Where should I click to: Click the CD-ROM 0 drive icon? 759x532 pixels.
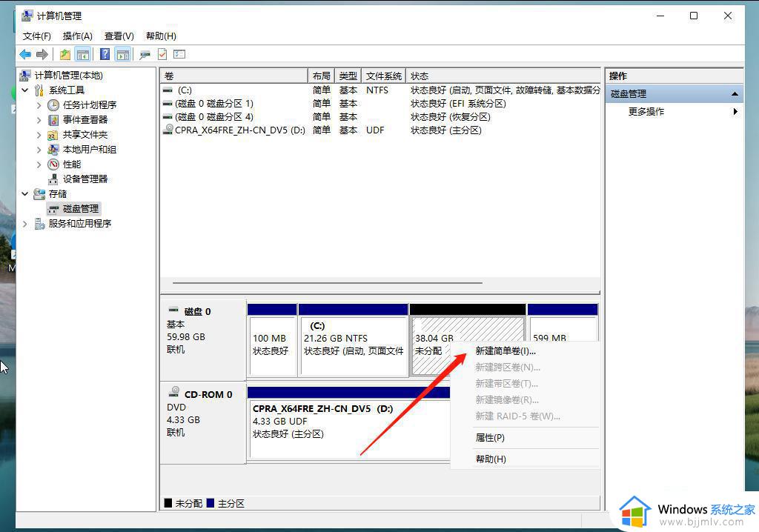click(173, 392)
